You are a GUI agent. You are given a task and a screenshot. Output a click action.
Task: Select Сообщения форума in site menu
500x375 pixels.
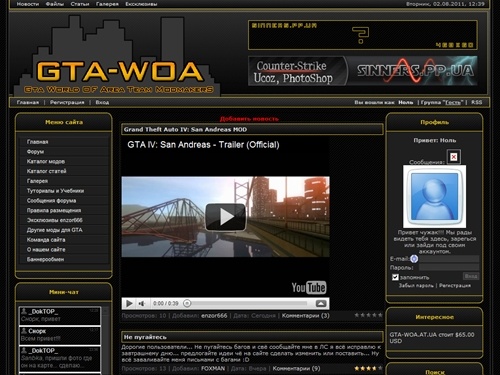(51, 201)
